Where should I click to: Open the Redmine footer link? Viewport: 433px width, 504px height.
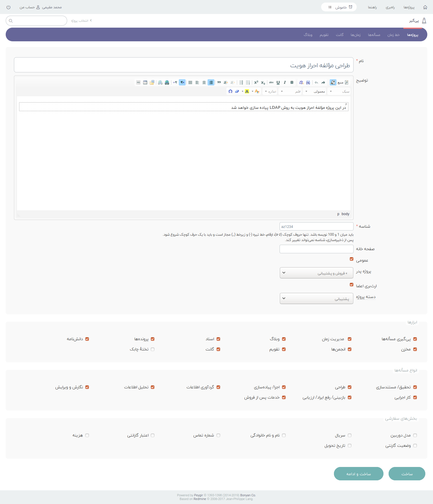(200, 499)
